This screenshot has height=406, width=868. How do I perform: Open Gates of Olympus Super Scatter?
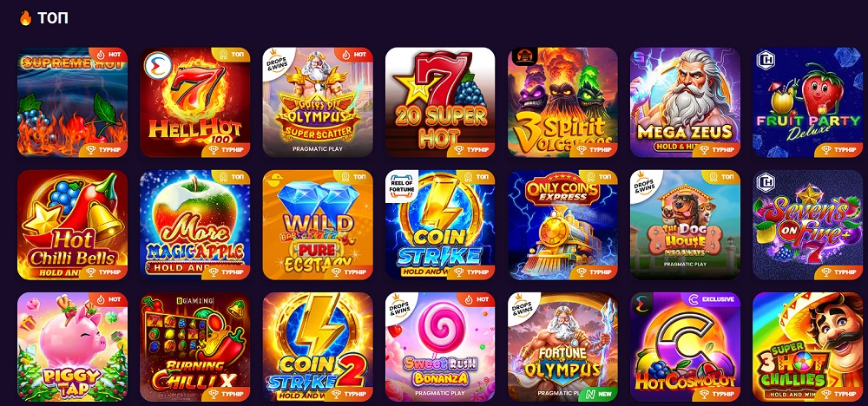(318, 102)
